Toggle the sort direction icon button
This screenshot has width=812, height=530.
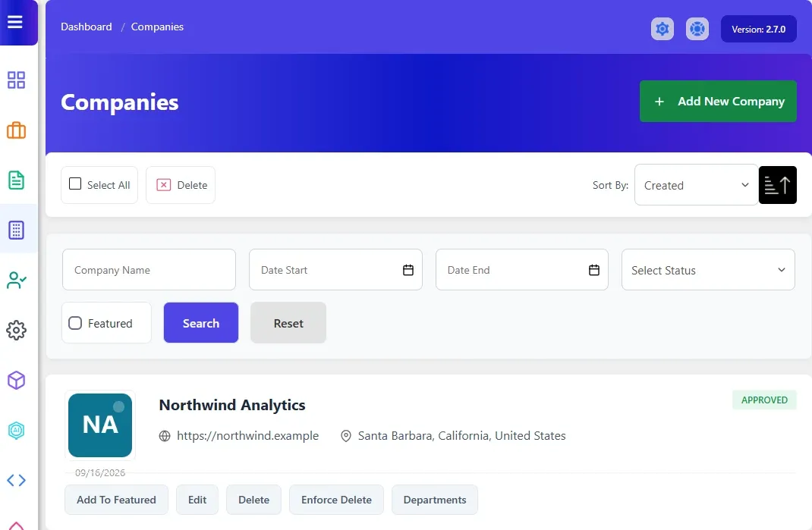[777, 185]
